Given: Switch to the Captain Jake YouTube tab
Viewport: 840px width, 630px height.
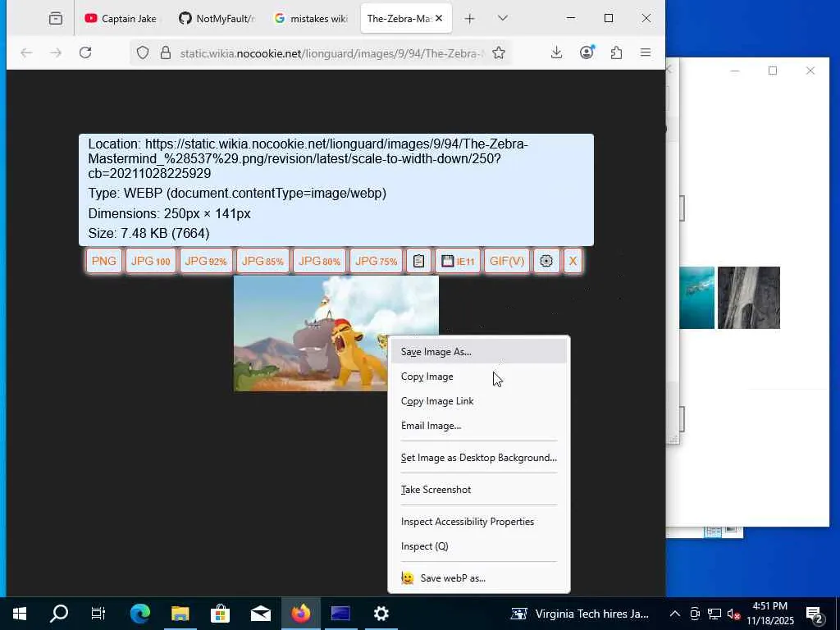Looking at the screenshot, I should [x=121, y=19].
